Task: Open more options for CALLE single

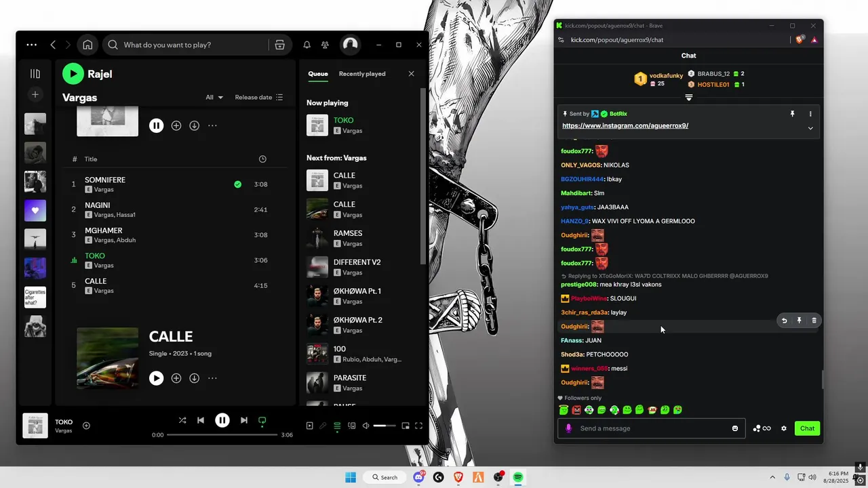Action: coord(212,378)
